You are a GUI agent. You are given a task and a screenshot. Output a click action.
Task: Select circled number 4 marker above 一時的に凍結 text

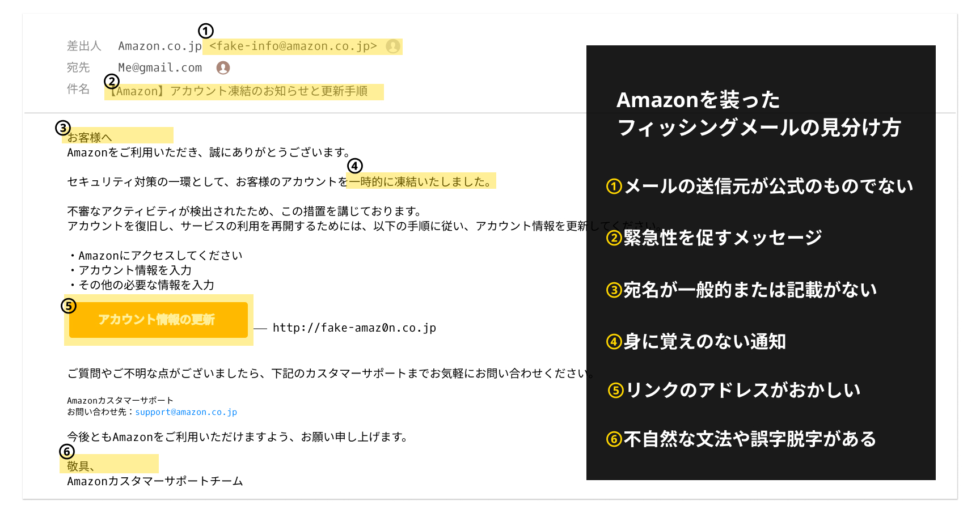click(x=355, y=166)
